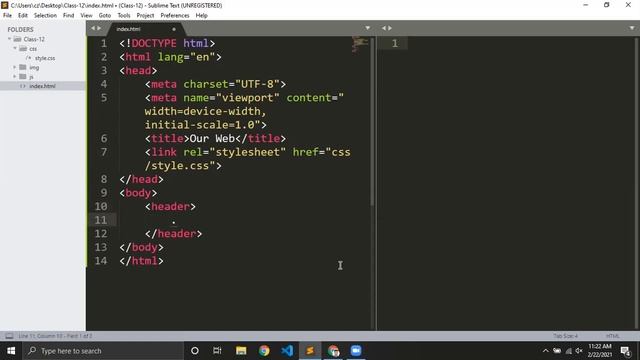Open the Preferences menu

175,16
